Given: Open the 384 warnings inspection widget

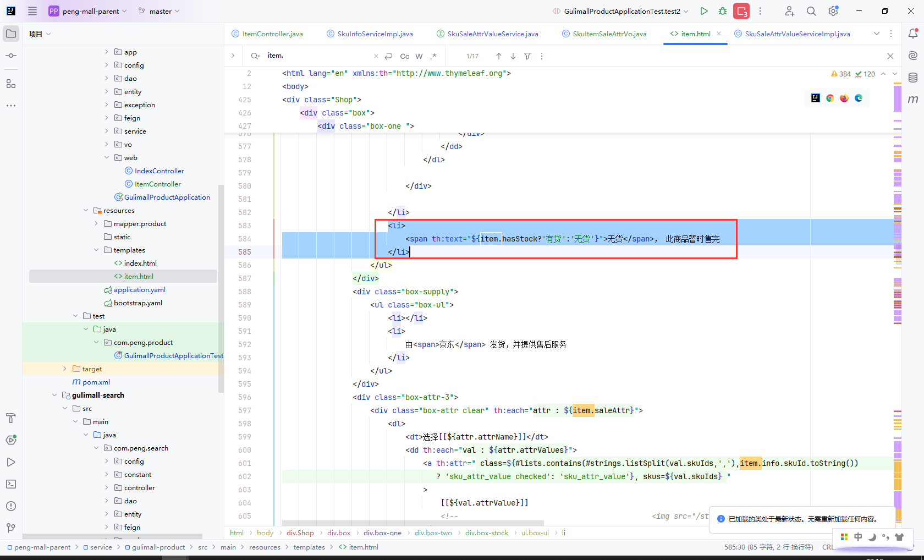Looking at the screenshot, I should click(x=841, y=74).
